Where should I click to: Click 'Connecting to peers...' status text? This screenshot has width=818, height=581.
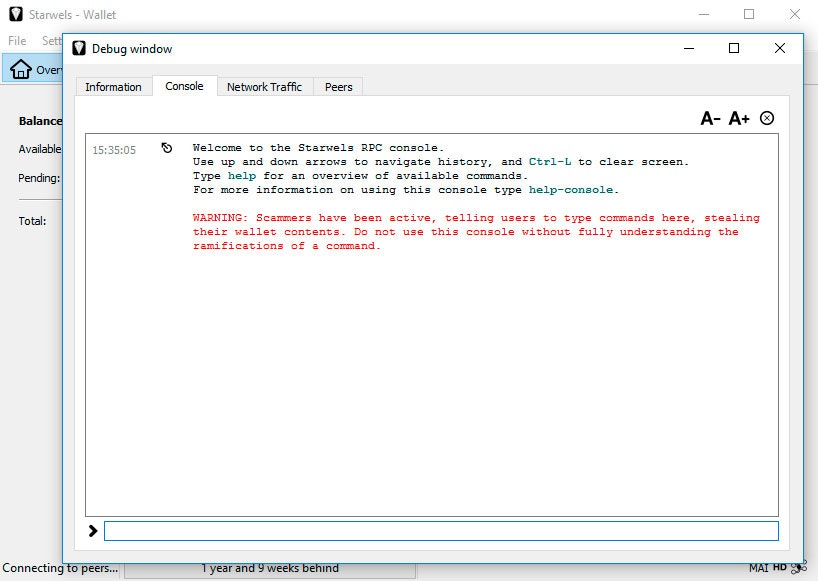coord(60,568)
